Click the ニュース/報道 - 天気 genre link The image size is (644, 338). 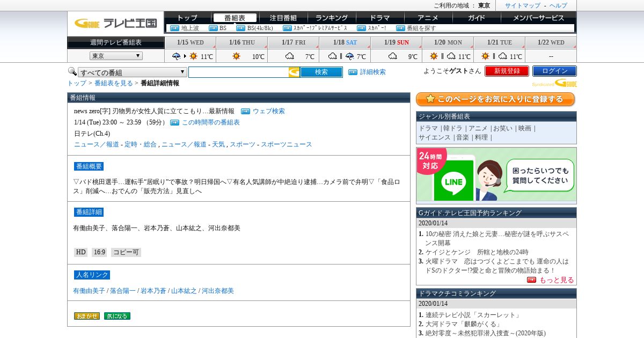(x=193, y=144)
